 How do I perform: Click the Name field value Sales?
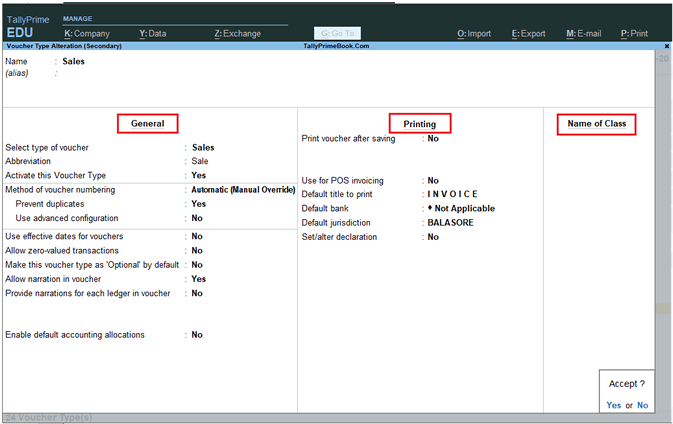[73, 61]
